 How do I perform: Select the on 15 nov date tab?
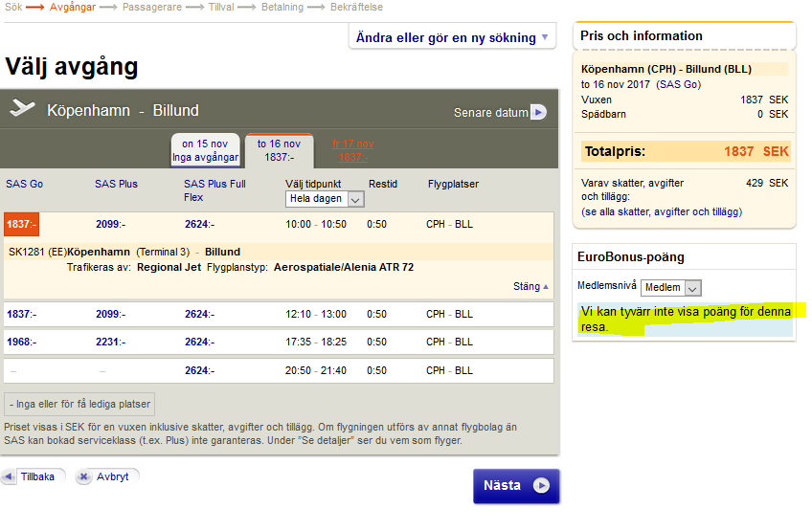point(205,150)
